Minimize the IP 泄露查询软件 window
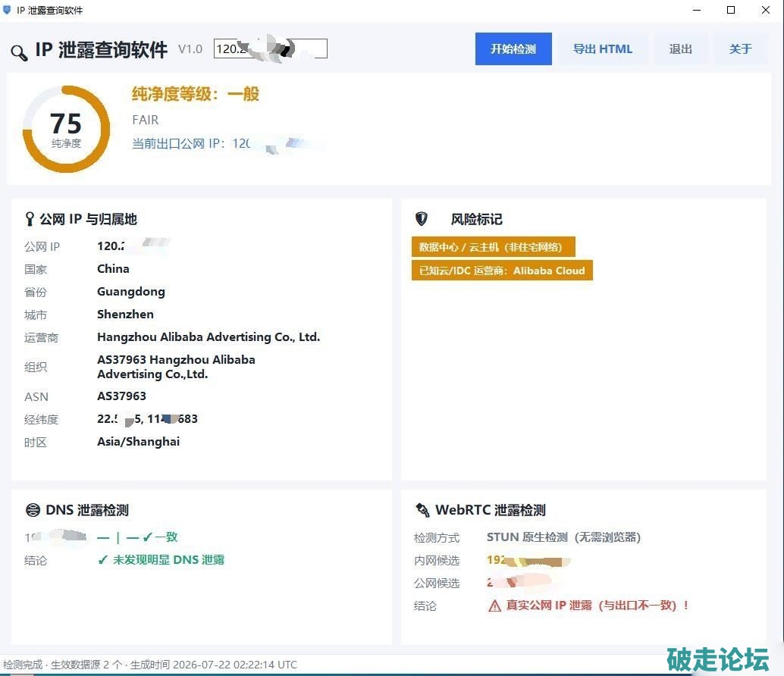 [697, 10]
